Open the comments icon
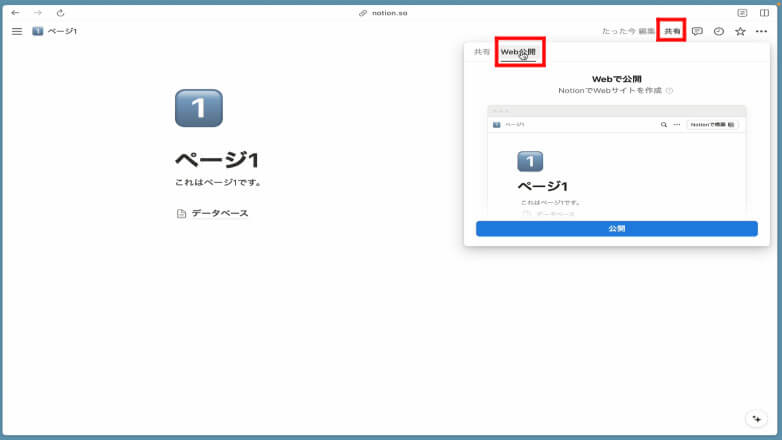Image resolution: width=782 pixels, height=440 pixels. coord(697,31)
